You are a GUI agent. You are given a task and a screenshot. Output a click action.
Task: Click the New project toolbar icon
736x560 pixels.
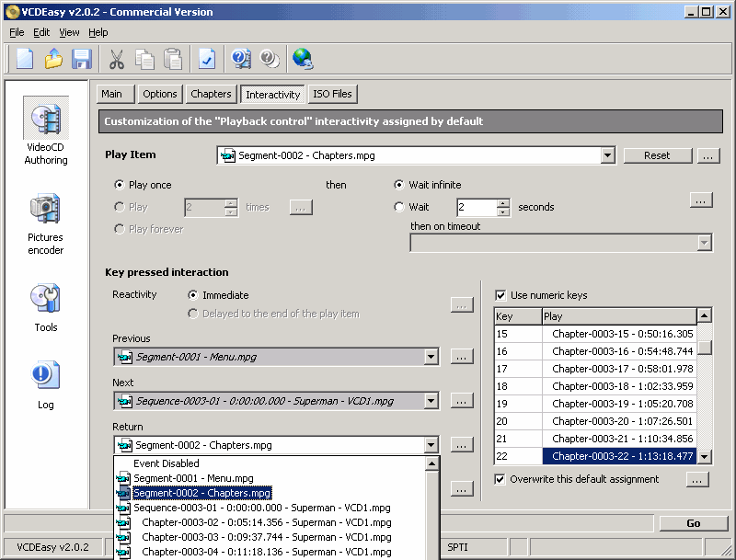pos(25,60)
